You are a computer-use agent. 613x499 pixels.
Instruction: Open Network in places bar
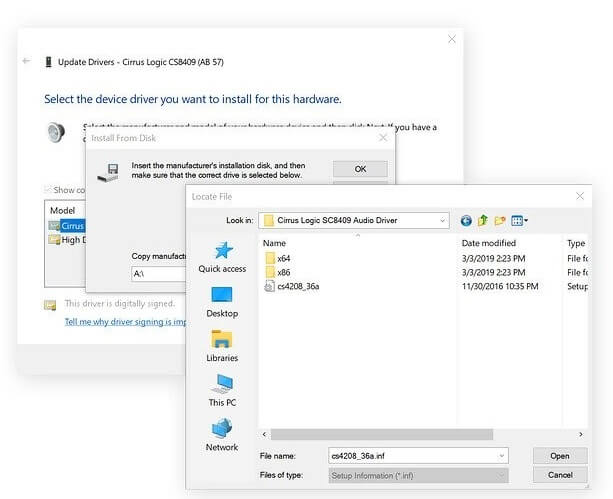point(222,435)
